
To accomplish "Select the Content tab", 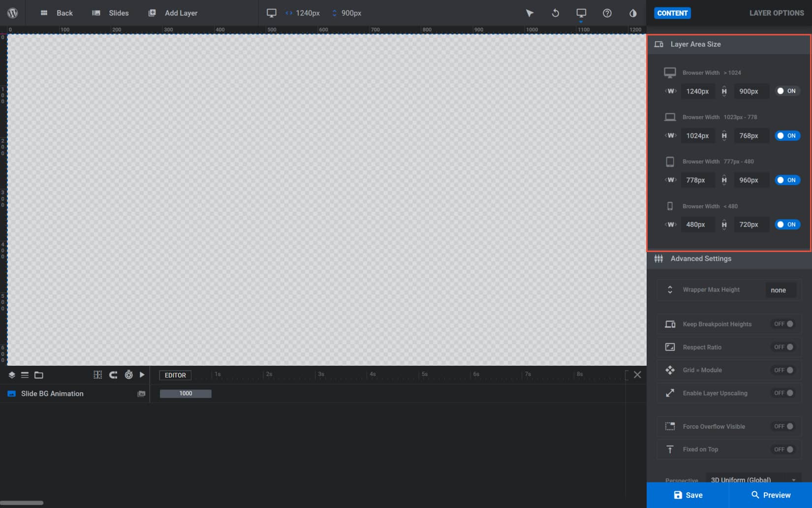I will coord(672,13).
